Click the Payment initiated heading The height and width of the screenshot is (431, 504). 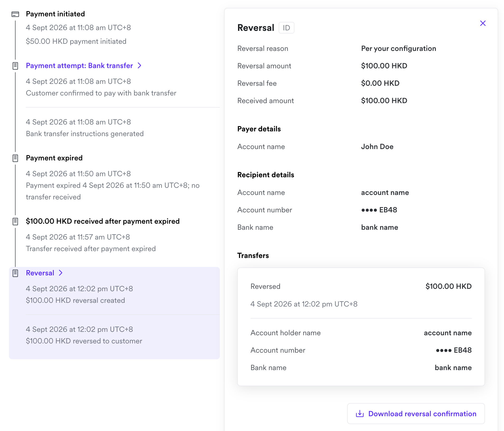tap(55, 14)
